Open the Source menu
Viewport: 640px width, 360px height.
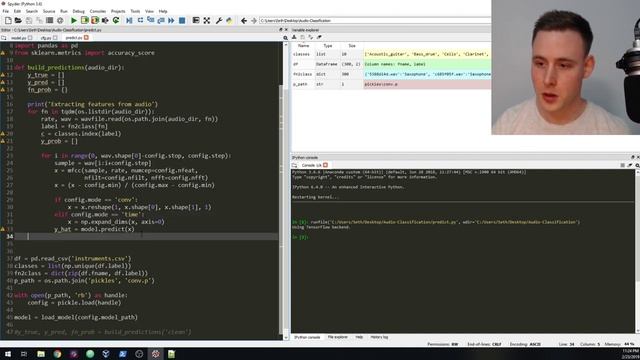49,11
